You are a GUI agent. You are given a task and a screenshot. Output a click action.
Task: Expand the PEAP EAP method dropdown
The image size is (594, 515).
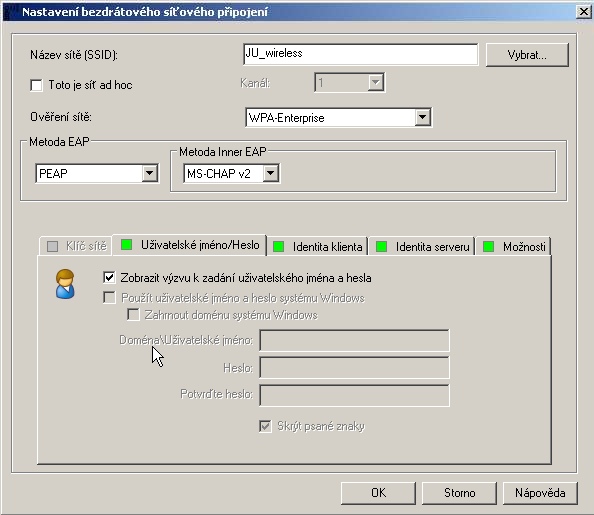[150, 174]
